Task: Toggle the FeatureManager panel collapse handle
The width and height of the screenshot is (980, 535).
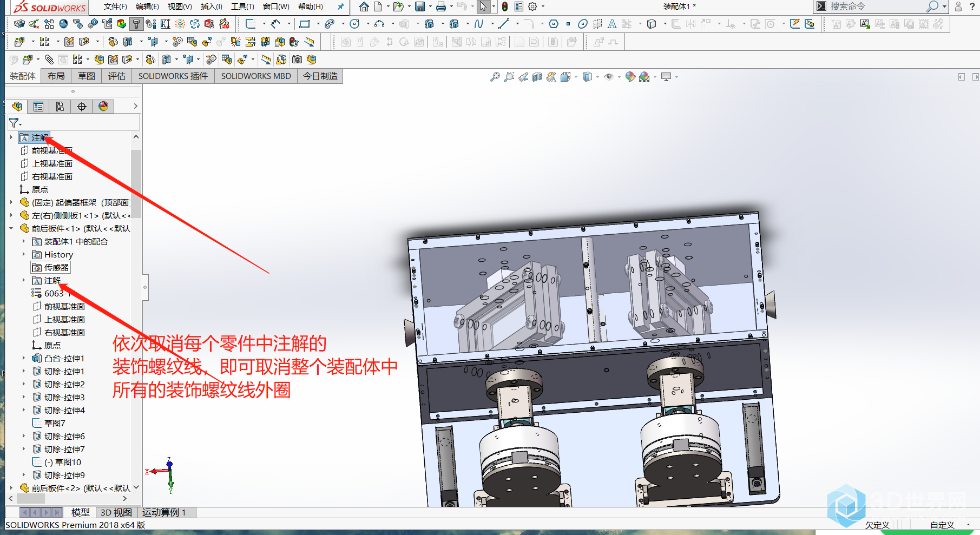Action: coord(145,287)
